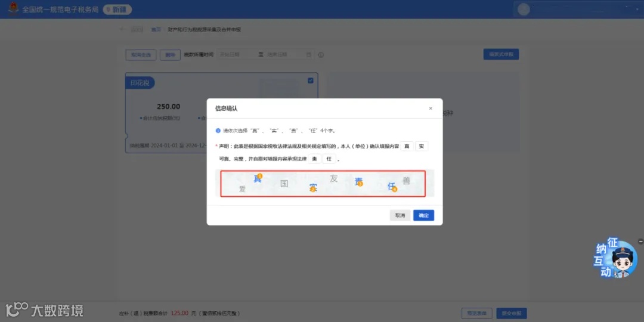
Task: Click 取消全选 on the background page
Action: click(x=141, y=55)
